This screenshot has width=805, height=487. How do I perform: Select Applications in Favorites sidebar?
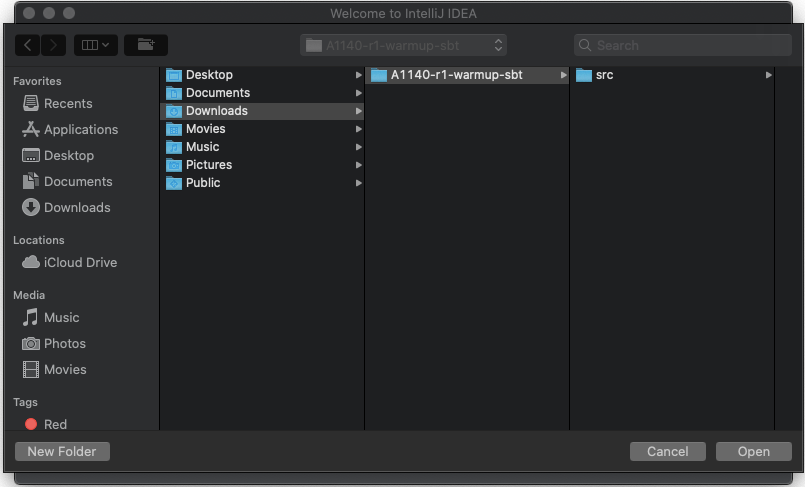coord(80,129)
